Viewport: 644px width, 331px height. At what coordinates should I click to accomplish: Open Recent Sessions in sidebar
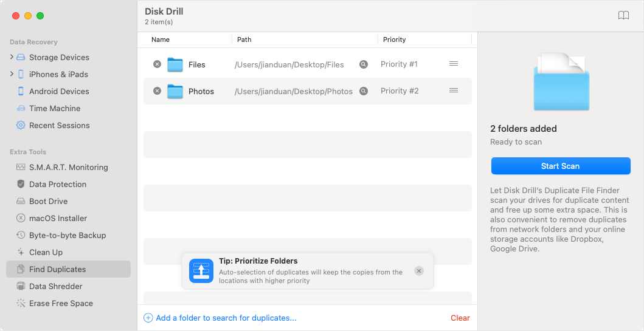(59, 126)
